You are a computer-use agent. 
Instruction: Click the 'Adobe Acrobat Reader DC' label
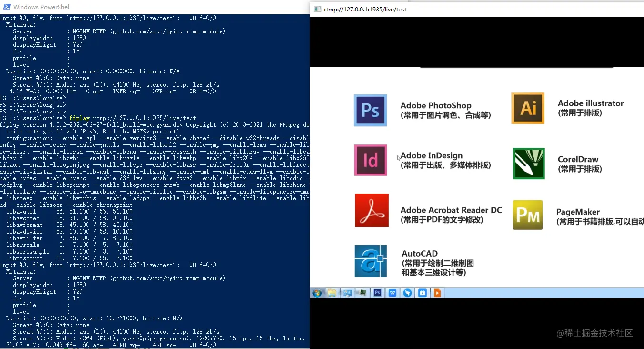451,210
